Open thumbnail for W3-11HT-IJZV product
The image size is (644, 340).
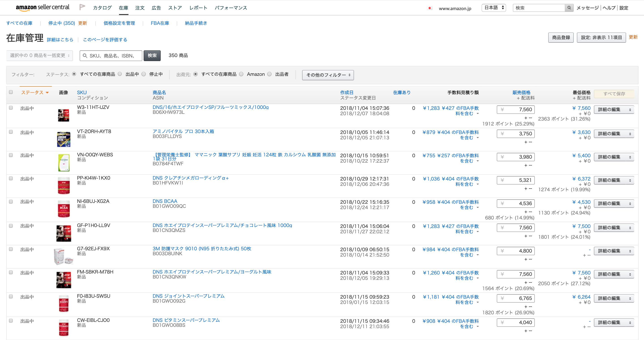(x=64, y=115)
